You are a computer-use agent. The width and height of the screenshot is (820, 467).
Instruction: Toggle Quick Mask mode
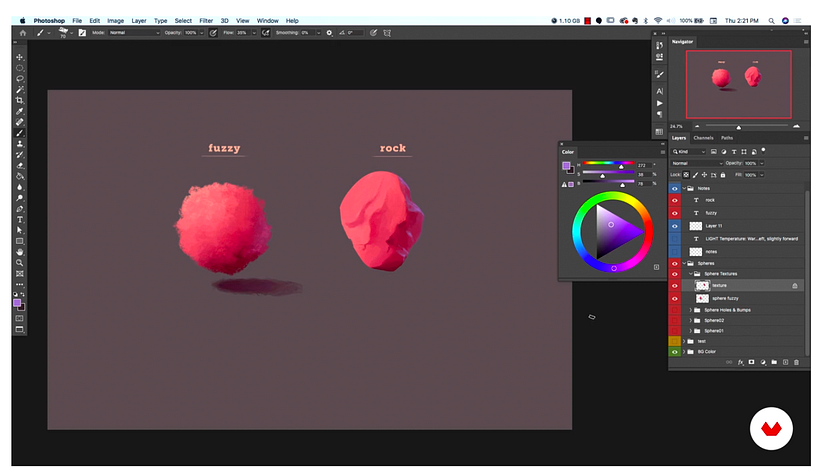19,318
